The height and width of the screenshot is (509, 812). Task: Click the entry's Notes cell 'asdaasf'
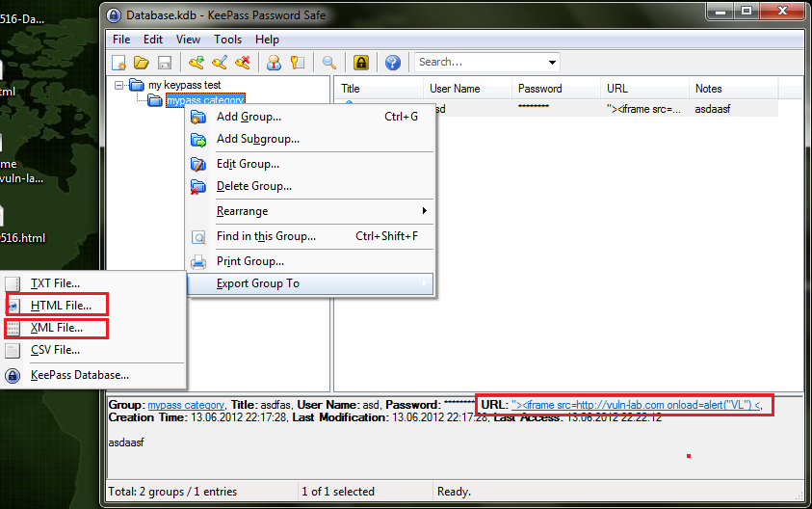(713, 109)
